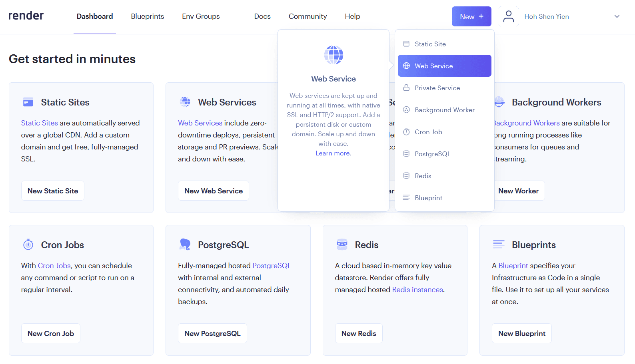This screenshot has width=635, height=364.
Task: Select Web Service from the New menu
Action: (444, 66)
